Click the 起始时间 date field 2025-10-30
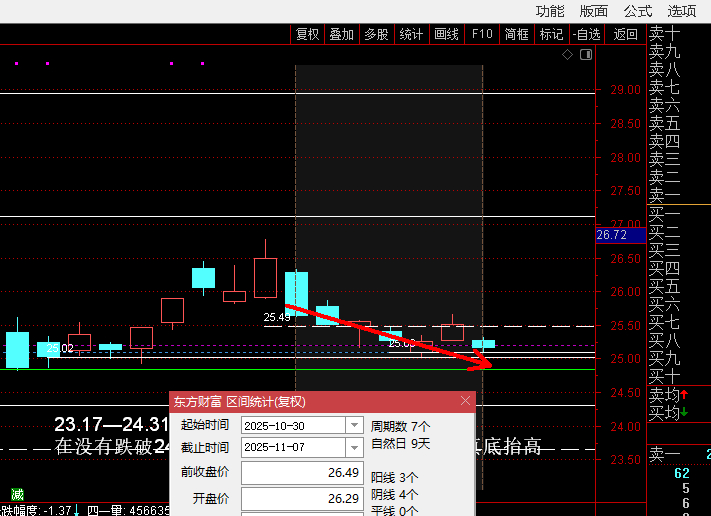The image size is (711, 516). click(x=294, y=425)
